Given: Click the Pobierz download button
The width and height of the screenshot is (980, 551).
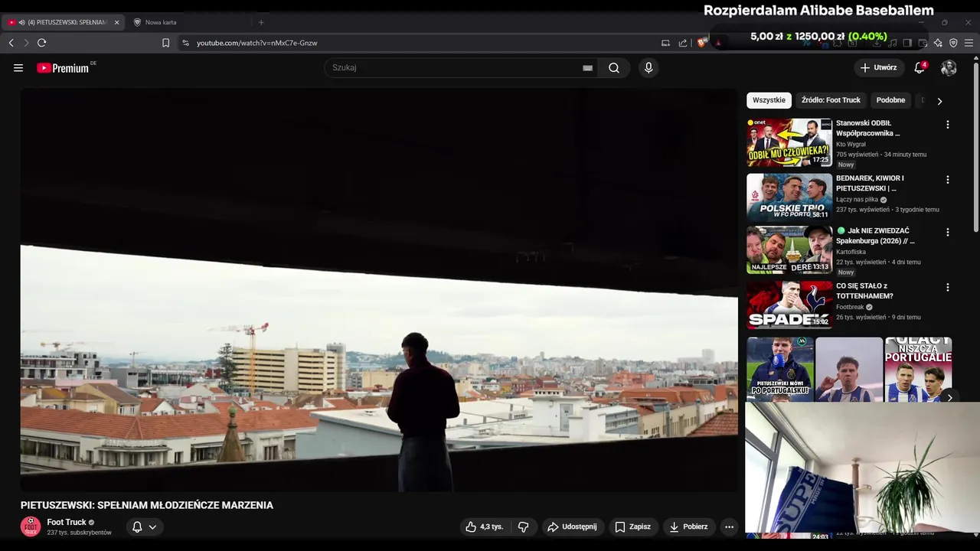Looking at the screenshot, I should point(688,527).
